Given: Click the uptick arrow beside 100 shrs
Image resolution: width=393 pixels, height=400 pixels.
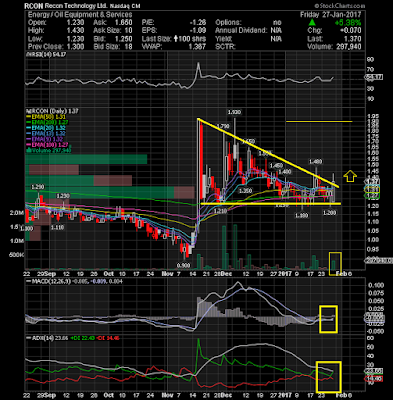Looking at the screenshot, I should (175, 39).
